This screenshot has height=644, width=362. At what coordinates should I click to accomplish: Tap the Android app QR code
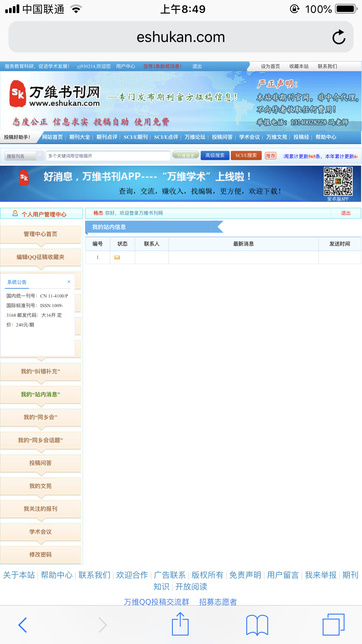(338, 181)
